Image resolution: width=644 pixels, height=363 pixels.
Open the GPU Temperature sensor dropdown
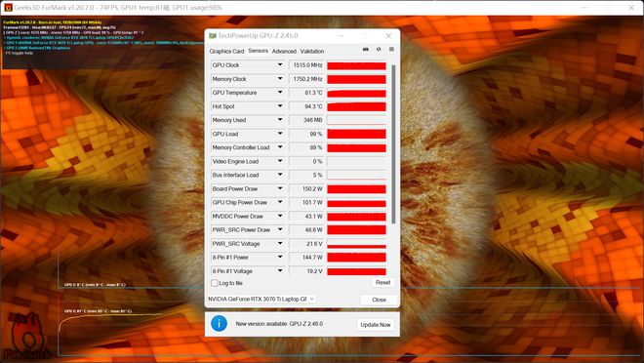click(x=280, y=93)
